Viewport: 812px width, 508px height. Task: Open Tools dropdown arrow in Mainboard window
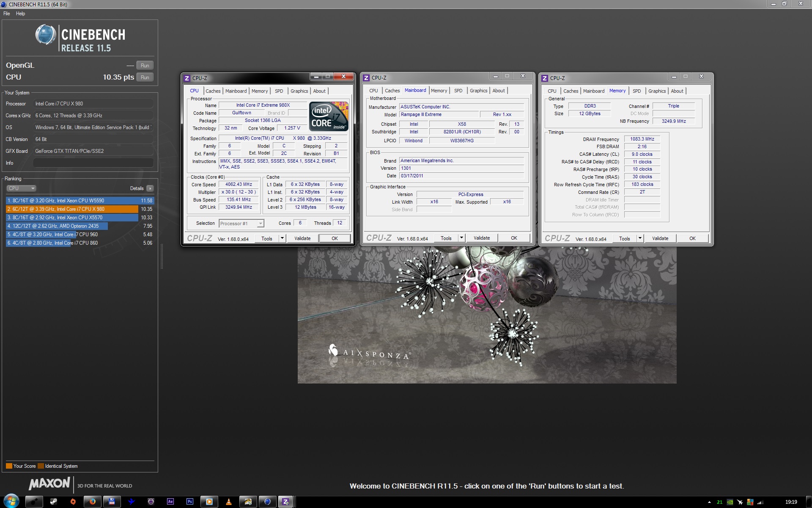tap(461, 238)
